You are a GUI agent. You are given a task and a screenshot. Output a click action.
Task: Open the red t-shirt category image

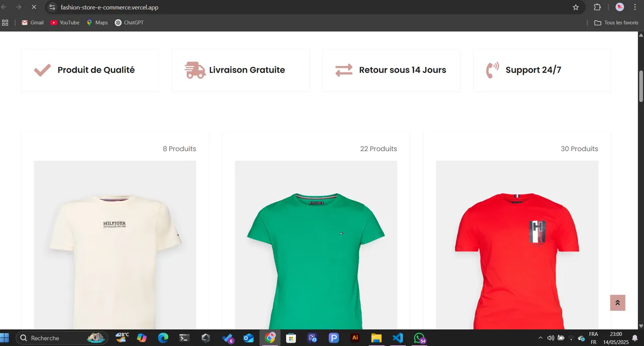(517, 245)
